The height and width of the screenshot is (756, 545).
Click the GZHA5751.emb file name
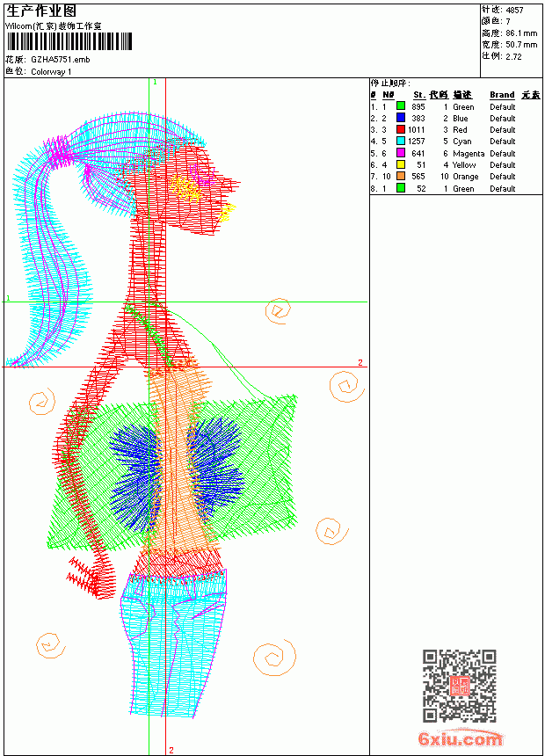[x=61, y=60]
